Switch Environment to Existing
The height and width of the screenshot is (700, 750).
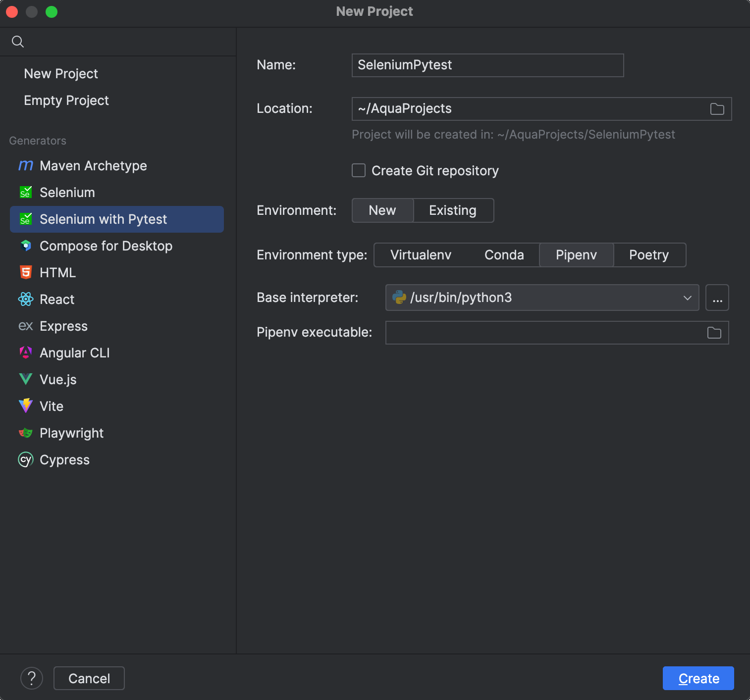(452, 210)
